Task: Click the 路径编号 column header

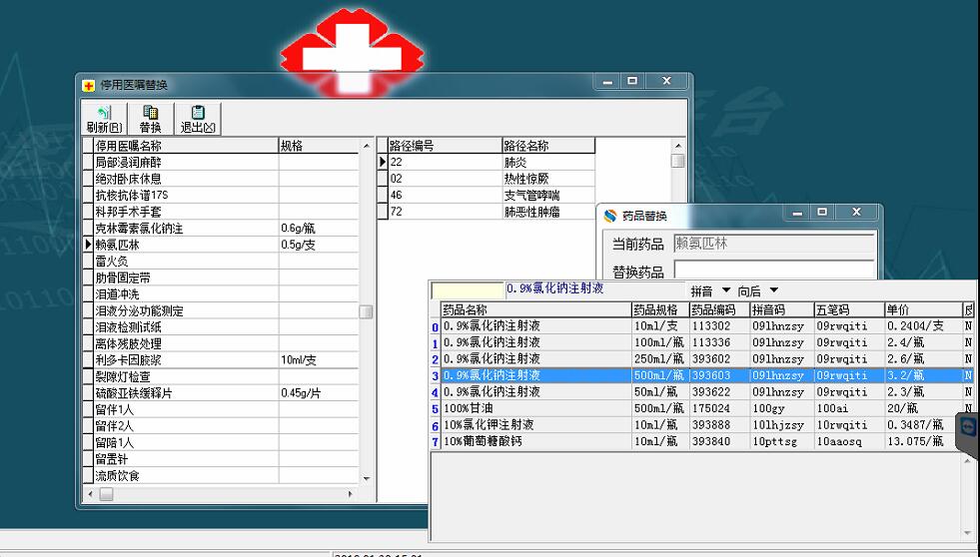Action: tap(445, 146)
